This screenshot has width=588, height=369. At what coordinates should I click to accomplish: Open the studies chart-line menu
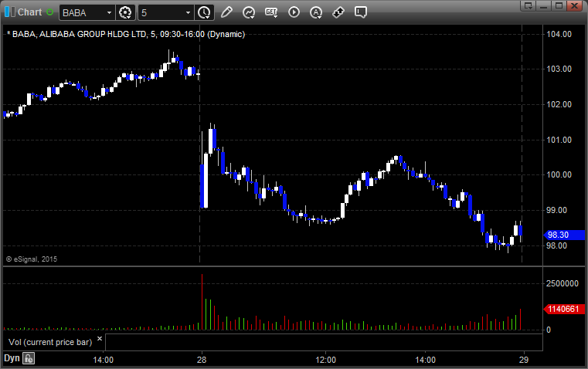[x=249, y=12]
